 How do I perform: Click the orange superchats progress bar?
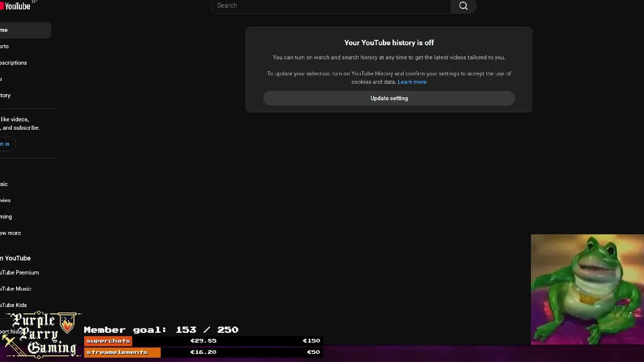pos(108,341)
